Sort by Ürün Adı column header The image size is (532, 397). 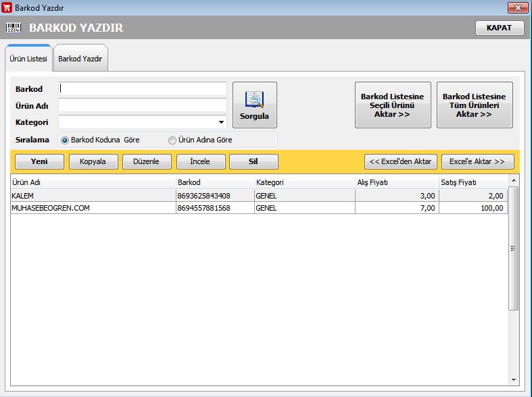(93, 182)
